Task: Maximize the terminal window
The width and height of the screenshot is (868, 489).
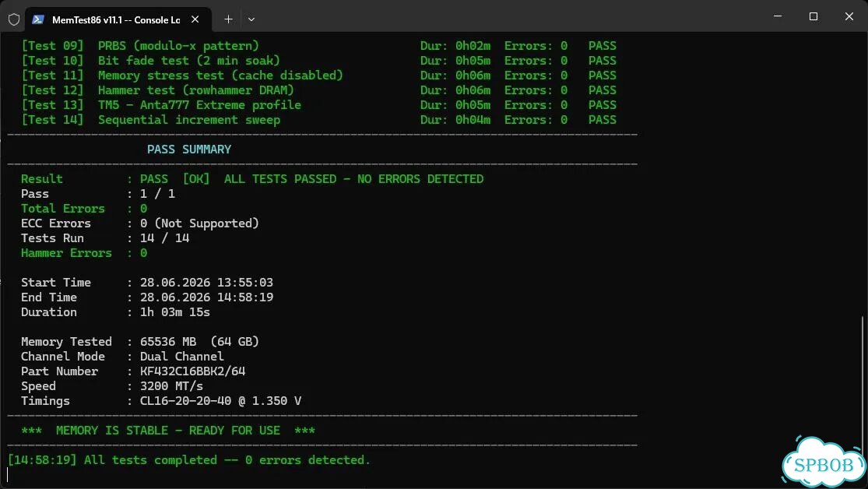Action: pos(814,16)
